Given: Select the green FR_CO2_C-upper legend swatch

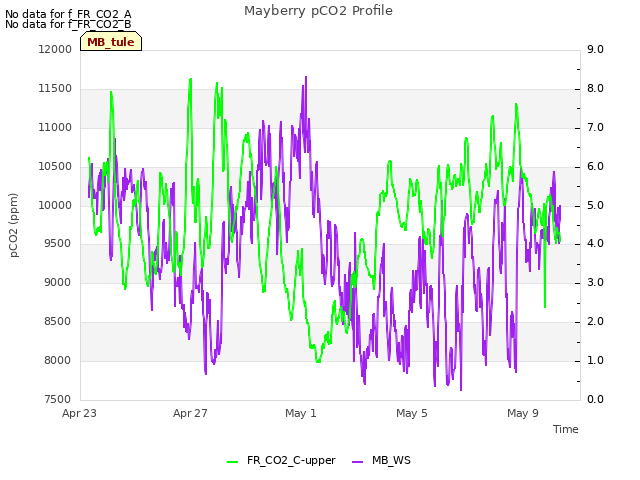Looking at the screenshot, I should tap(232, 461).
